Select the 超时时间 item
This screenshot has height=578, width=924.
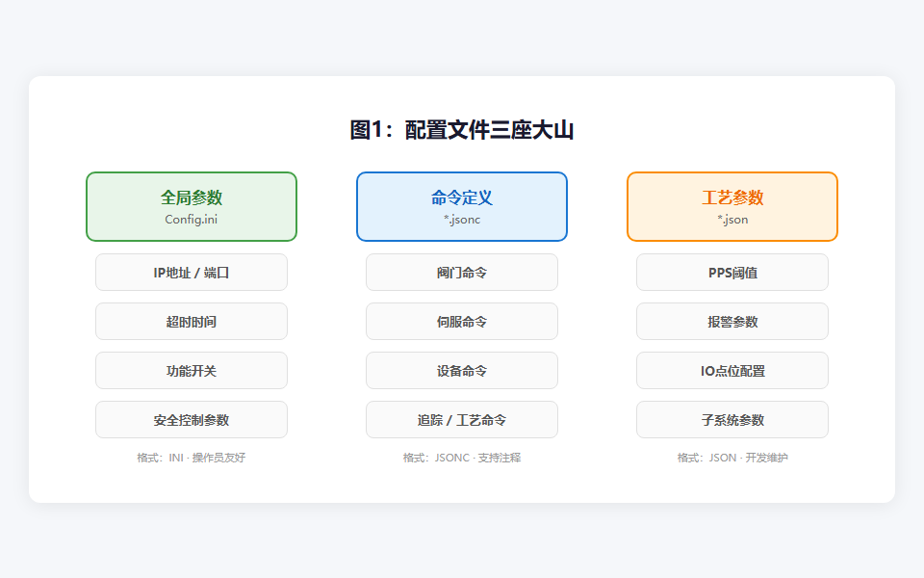pyautogui.click(x=192, y=322)
